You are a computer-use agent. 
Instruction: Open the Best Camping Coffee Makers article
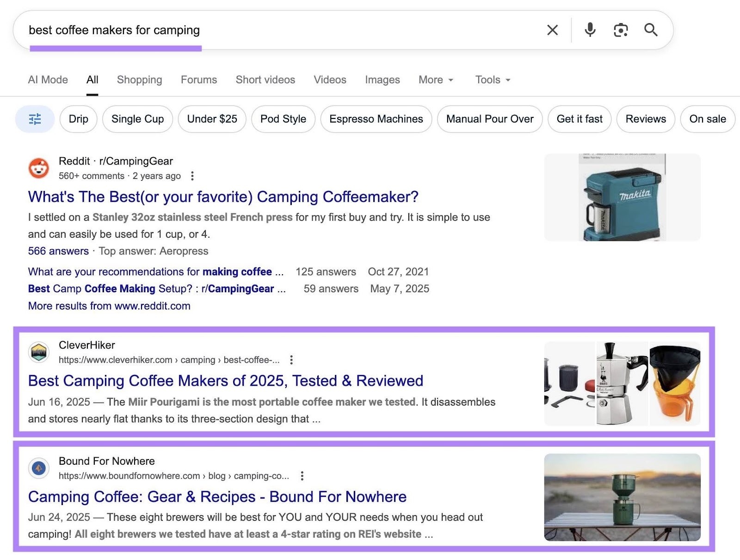point(225,381)
